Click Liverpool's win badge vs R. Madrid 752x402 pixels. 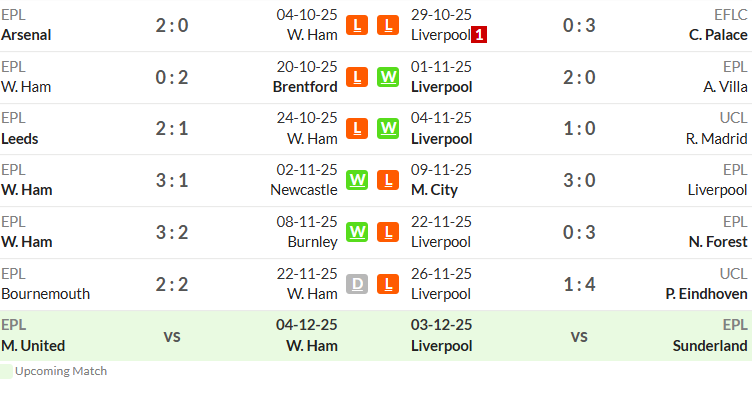click(x=388, y=129)
